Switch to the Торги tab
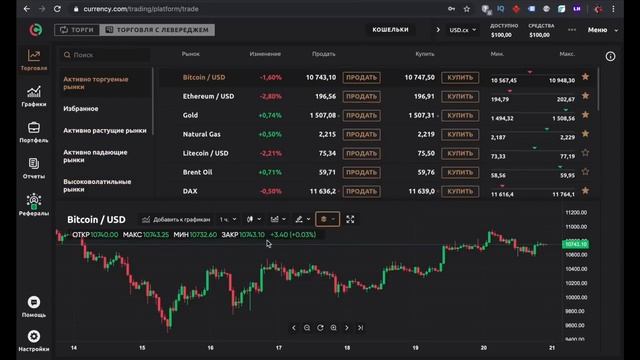This screenshot has width=640, height=360. click(x=77, y=30)
